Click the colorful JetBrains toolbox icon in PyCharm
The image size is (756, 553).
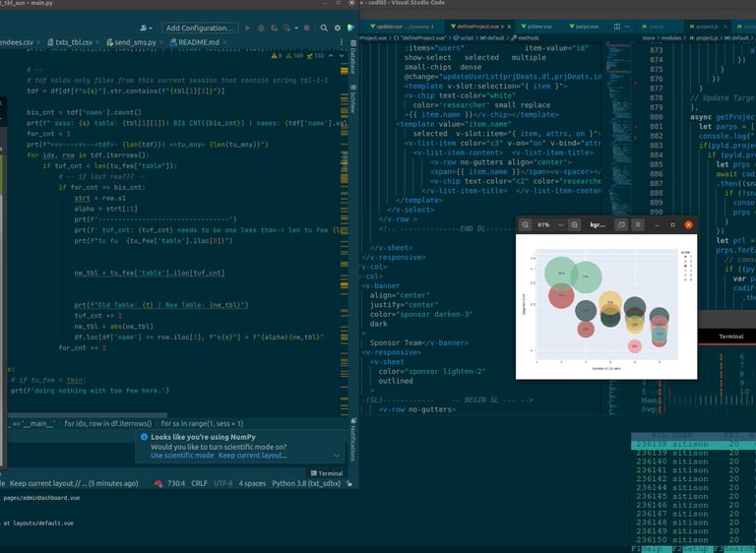tap(350, 28)
